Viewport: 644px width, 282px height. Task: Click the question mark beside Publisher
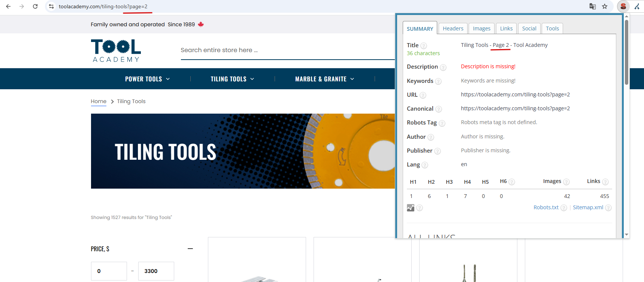[438, 151]
